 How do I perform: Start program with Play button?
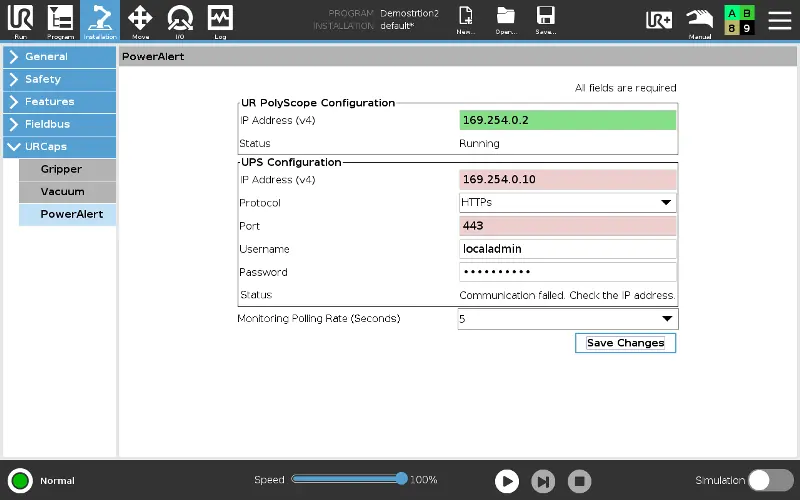point(507,481)
